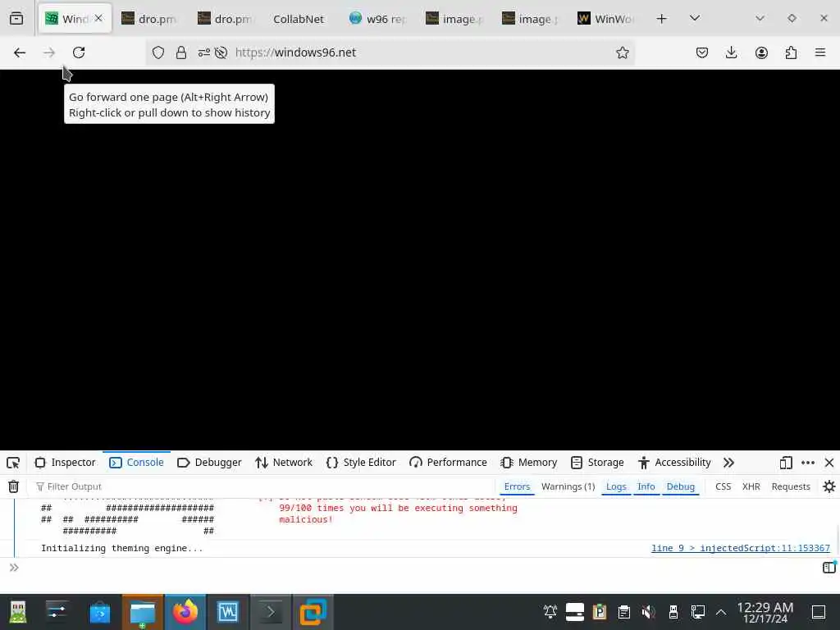Open console settings gear
840x630 pixels.
[x=829, y=487]
